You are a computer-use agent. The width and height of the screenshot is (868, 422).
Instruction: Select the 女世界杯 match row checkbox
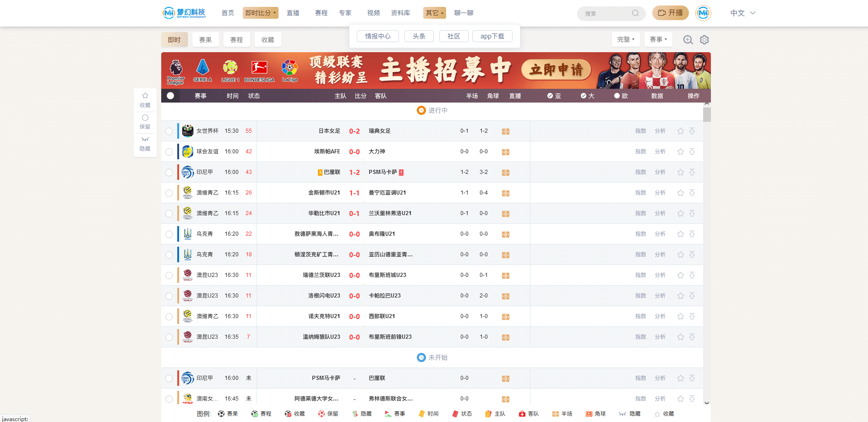click(169, 131)
